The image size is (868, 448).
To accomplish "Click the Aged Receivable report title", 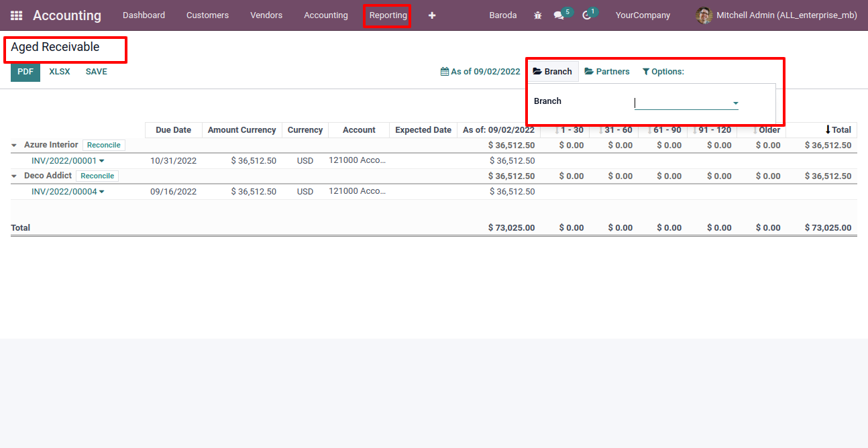I will click(x=55, y=47).
